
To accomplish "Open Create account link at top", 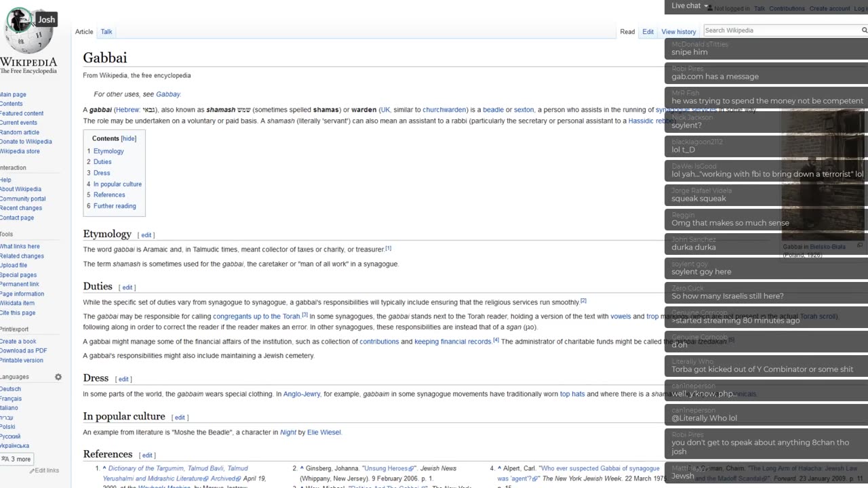I will (829, 9).
